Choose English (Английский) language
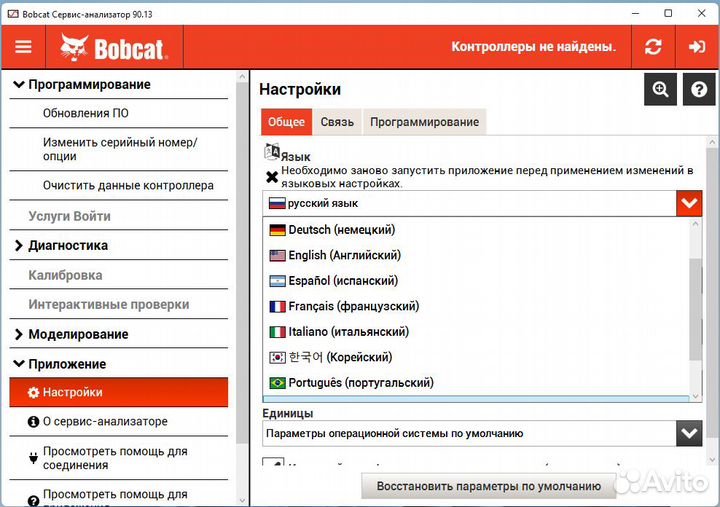 click(476, 255)
